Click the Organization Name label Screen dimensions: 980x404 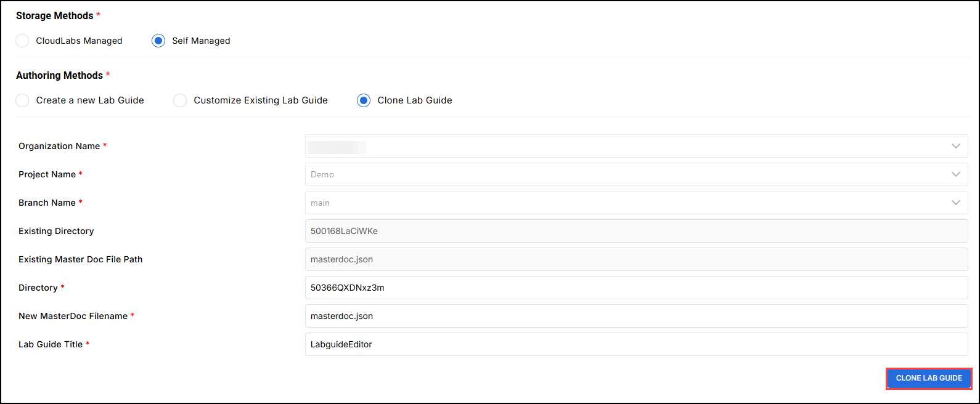click(59, 146)
